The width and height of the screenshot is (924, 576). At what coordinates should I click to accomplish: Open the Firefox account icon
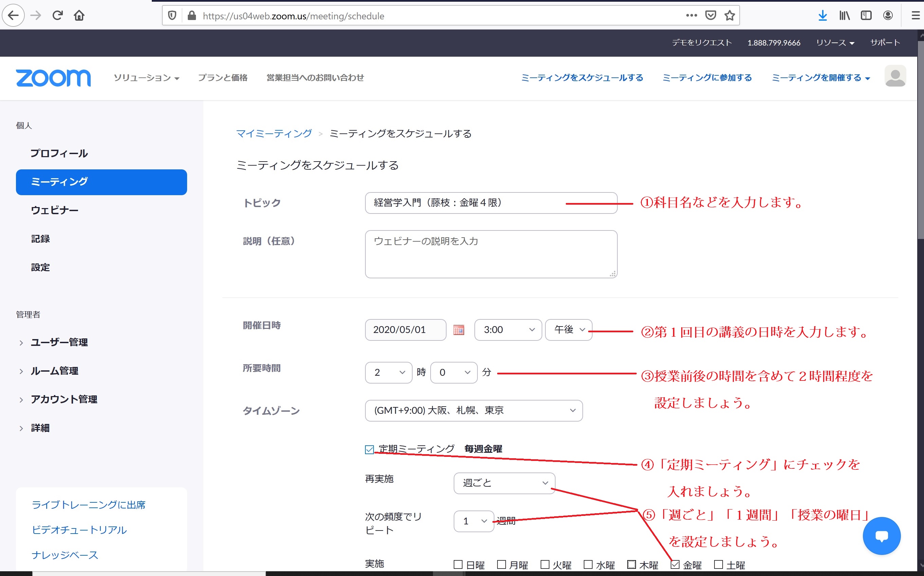pyautogui.click(x=888, y=16)
